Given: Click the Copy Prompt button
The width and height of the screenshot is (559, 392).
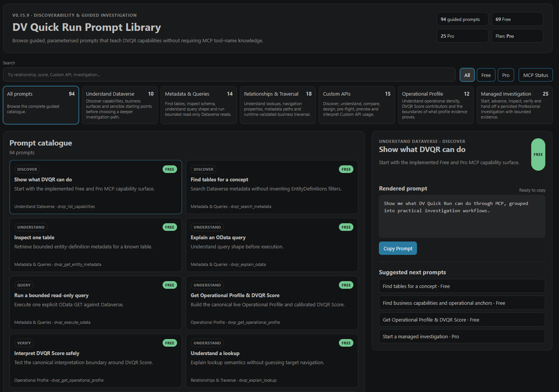Looking at the screenshot, I should click(398, 248).
